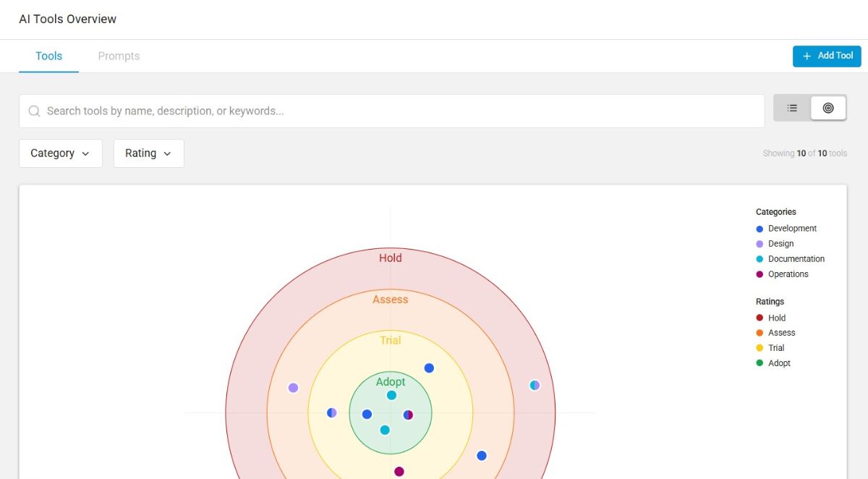Click the cyan dot just below Adopt label
The height and width of the screenshot is (479, 868).
point(391,395)
